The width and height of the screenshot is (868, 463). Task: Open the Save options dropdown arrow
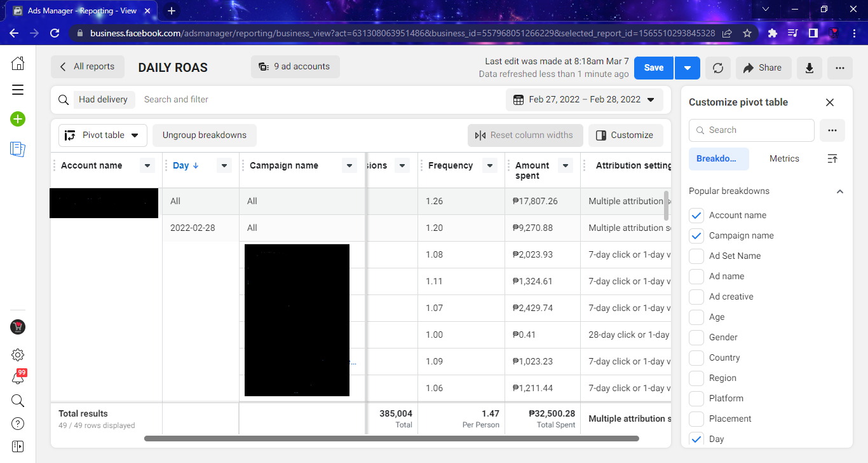point(688,68)
